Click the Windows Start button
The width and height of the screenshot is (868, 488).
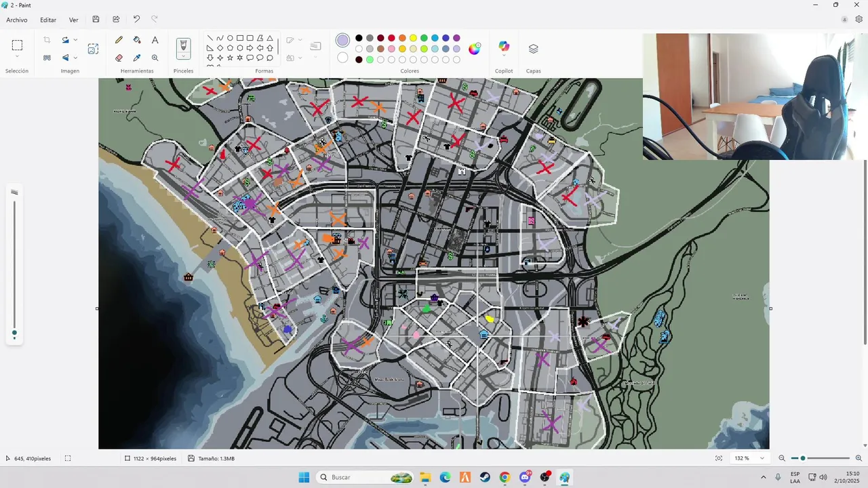304,477
